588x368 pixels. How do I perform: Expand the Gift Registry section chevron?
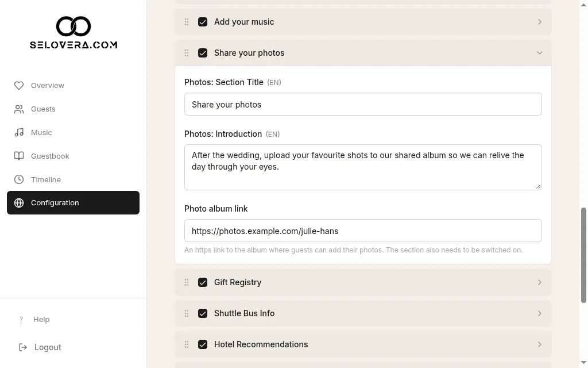pos(540,282)
